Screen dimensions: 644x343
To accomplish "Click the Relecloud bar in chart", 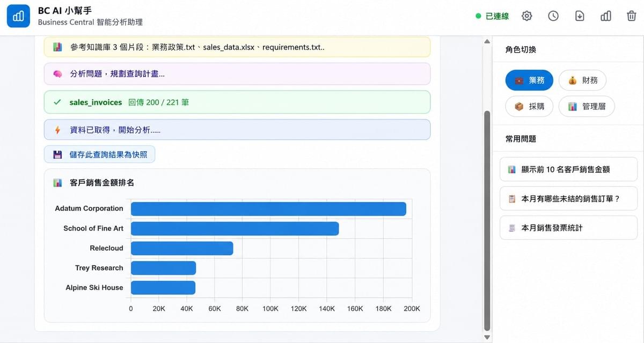I will (182, 248).
